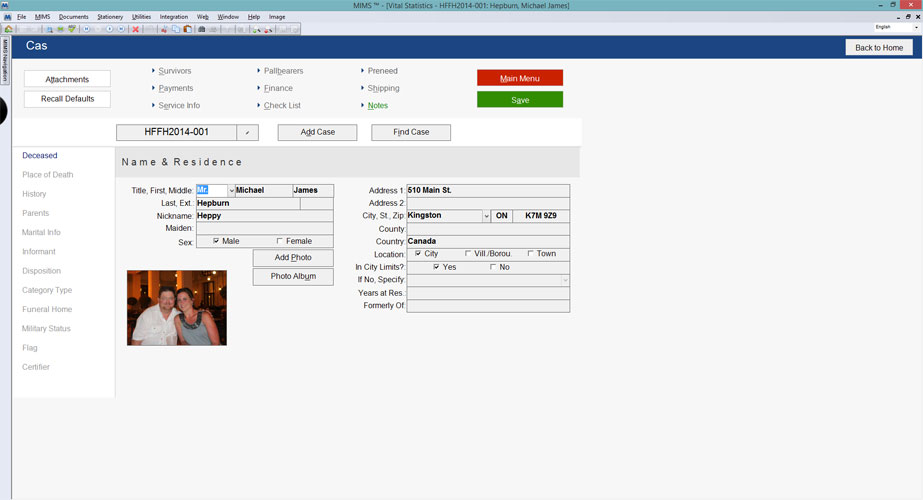The image size is (923, 500).
Task: Go to first record toolbar icon
Action: pyautogui.click(x=87, y=29)
